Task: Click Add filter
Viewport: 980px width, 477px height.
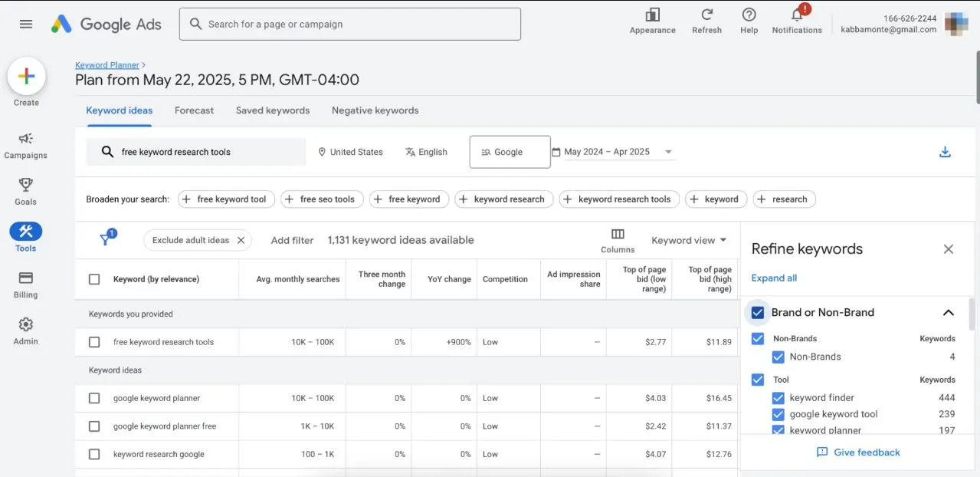Action: pyautogui.click(x=292, y=240)
